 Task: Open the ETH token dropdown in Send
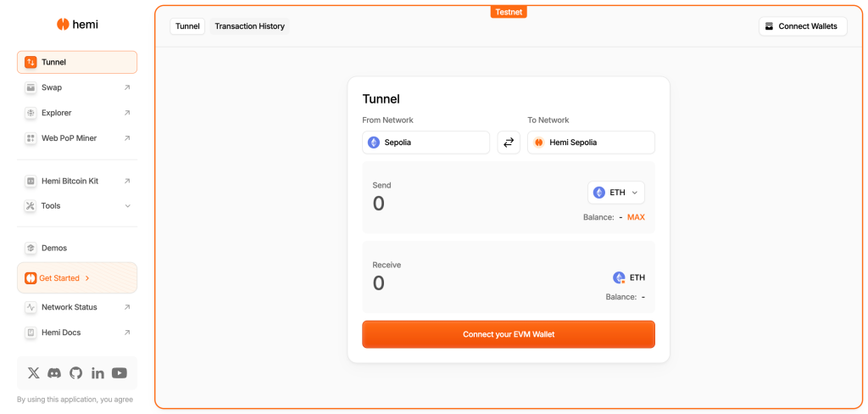616,193
